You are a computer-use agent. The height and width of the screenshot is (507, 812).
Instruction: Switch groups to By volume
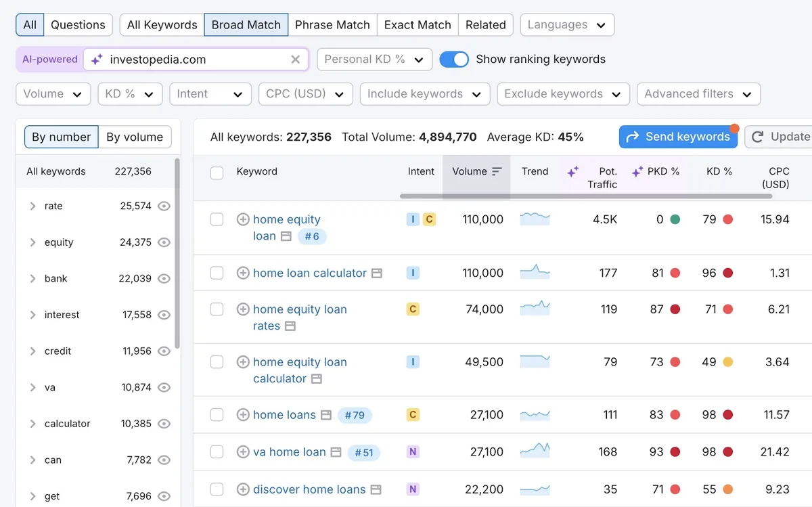pos(135,137)
